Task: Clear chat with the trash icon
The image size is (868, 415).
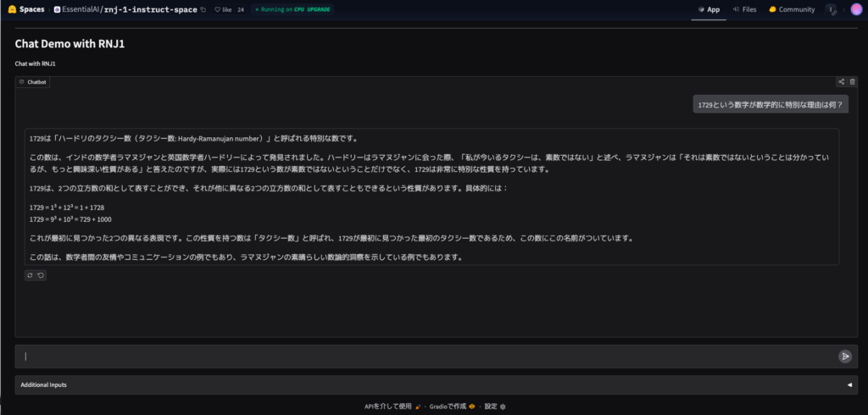Action: tap(853, 82)
